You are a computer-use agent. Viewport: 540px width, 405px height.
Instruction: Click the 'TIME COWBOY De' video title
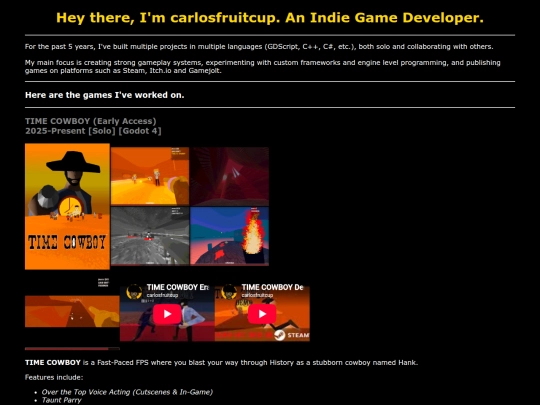[272, 287]
